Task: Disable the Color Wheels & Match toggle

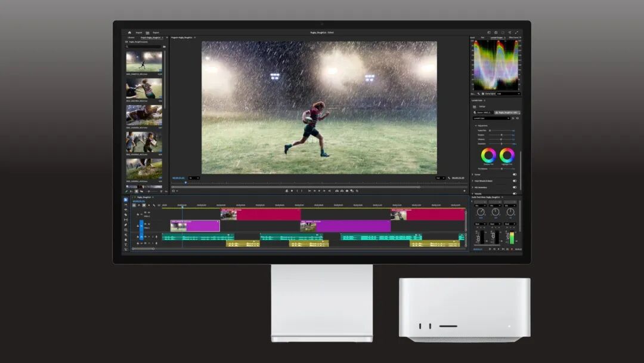Action: [x=515, y=181]
